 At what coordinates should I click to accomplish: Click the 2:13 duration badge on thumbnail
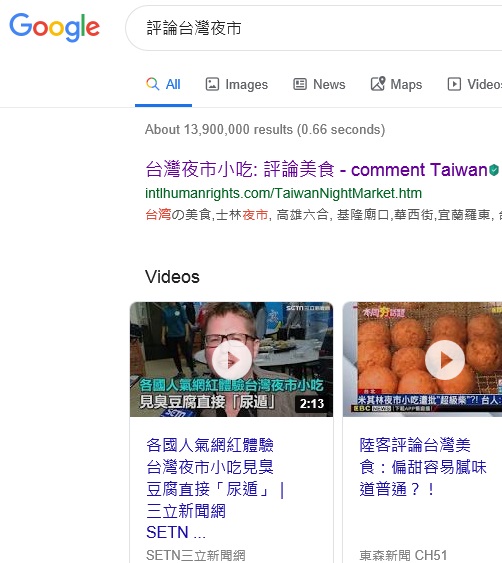point(312,403)
